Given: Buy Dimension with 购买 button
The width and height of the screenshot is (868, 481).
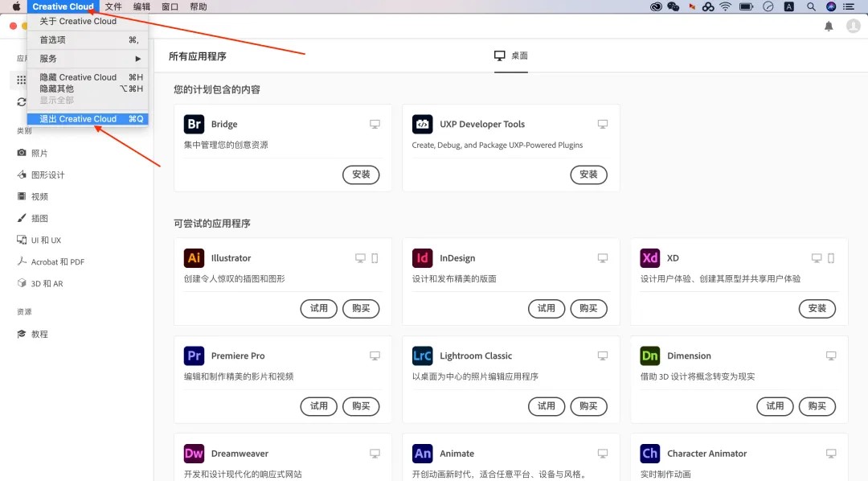Looking at the screenshot, I should click(817, 406).
